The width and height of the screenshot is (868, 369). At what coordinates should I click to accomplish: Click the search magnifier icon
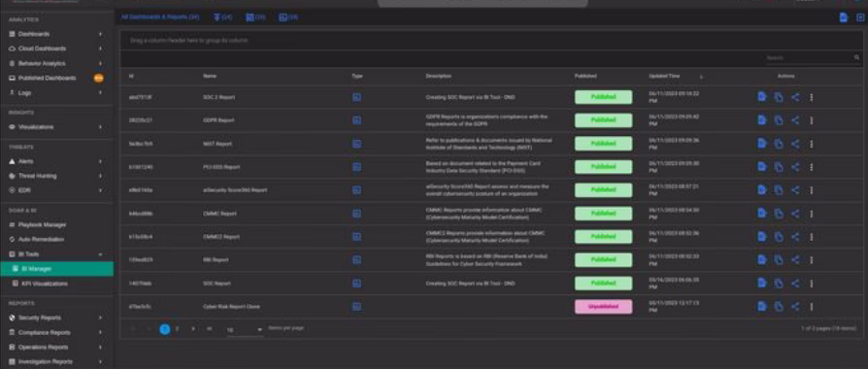tap(857, 57)
